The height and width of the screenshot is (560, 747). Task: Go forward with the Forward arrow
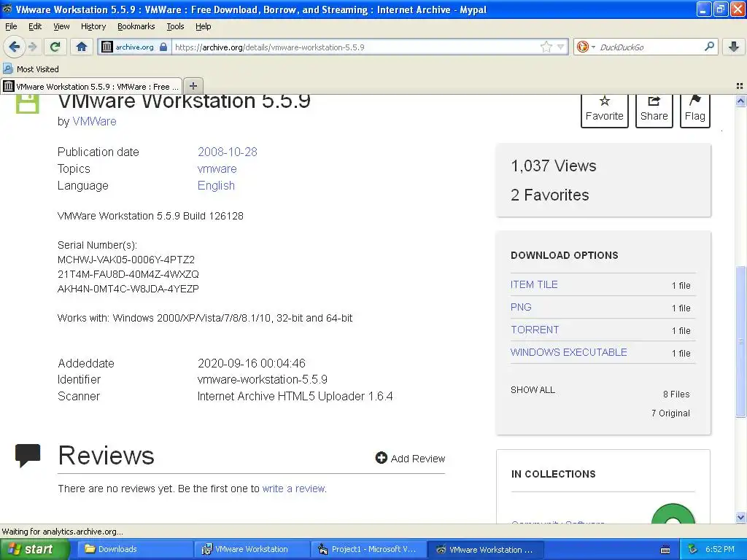coord(32,47)
